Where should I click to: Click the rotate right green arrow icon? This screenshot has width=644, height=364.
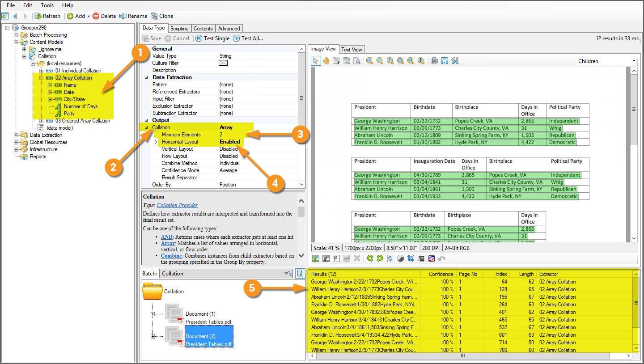[380, 258]
